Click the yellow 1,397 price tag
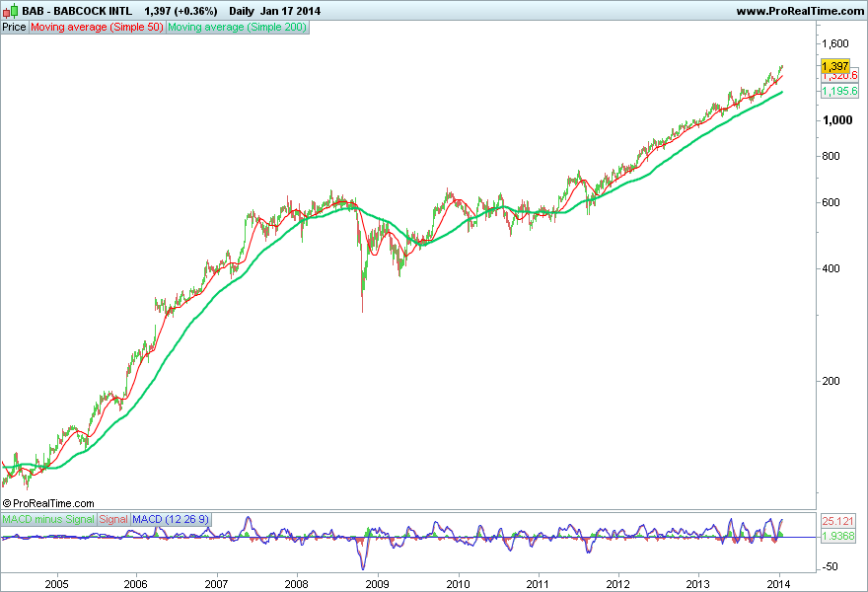Image resolution: width=868 pixels, height=592 pixels. pos(834,66)
